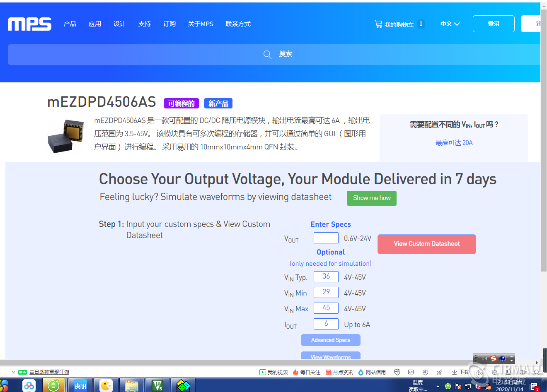The height and width of the screenshot is (392, 547).
Task: Focus the VOUT input field
Action: [326, 238]
